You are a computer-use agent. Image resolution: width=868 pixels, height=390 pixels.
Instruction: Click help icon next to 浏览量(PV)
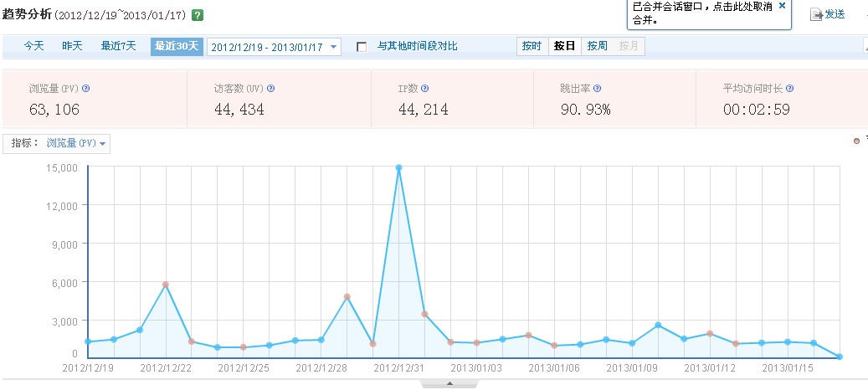pos(86,88)
